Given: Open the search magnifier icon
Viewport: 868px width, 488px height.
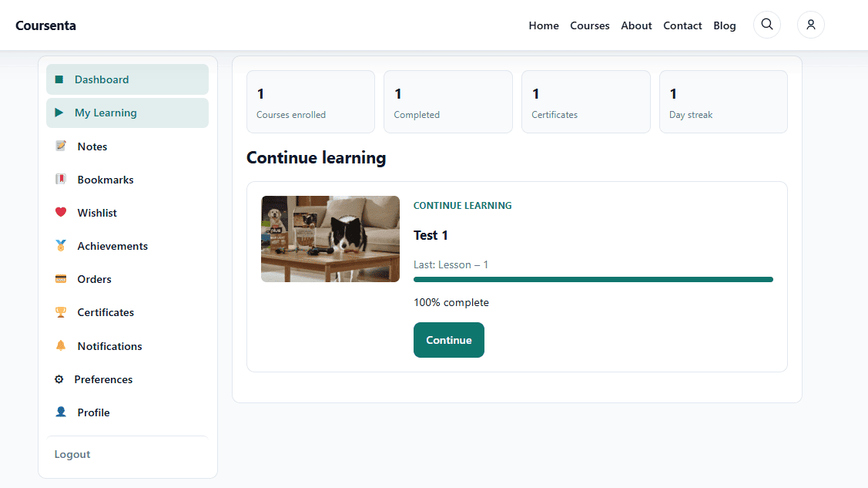Looking at the screenshot, I should pos(766,25).
